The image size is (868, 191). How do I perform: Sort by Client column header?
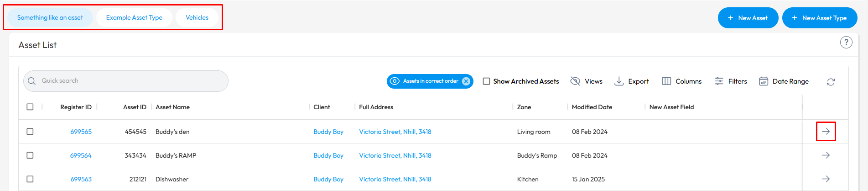(322, 107)
